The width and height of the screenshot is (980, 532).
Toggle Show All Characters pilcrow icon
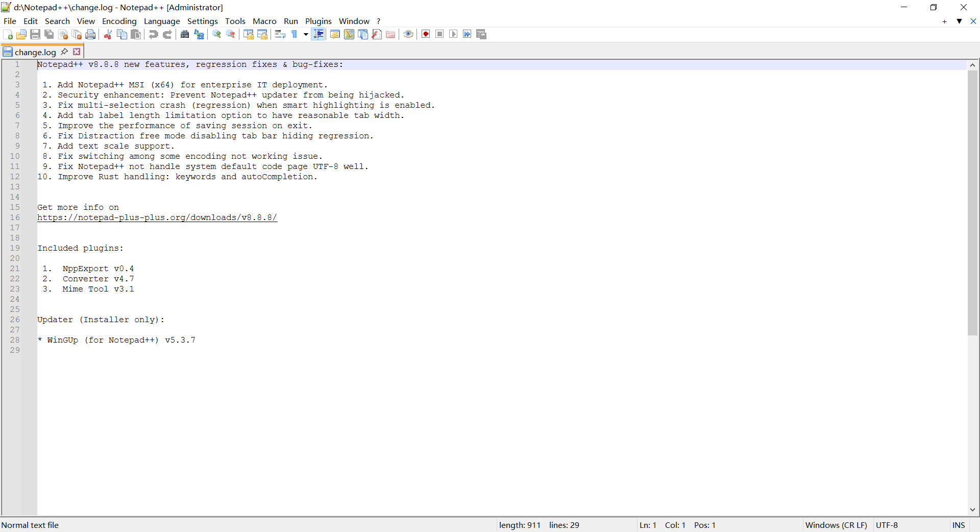[x=295, y=34]
